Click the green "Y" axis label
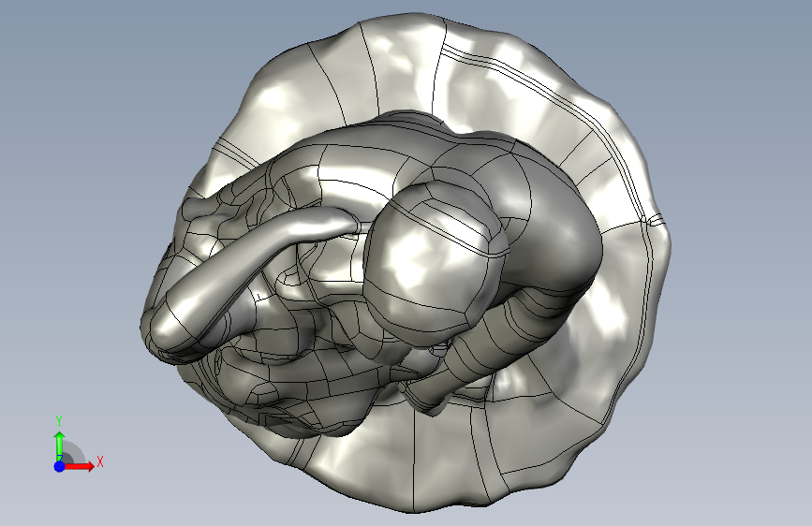Screen dimensions: 812x526 click(59, 420)
